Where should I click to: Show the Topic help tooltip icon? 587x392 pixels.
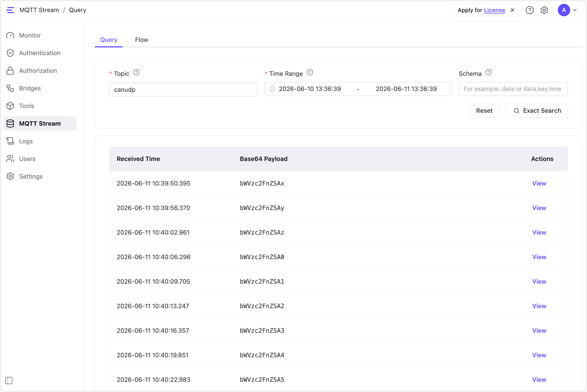[x=136, y=73]
